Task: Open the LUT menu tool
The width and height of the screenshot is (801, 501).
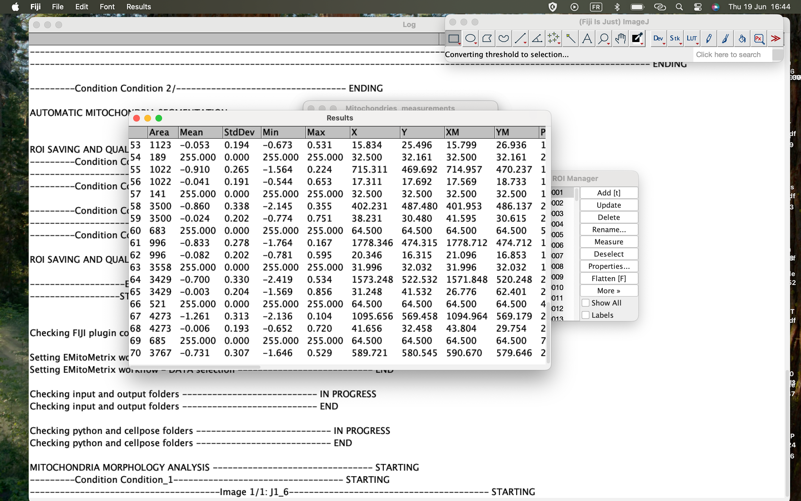Action: pyautogui.click(x=692, y=38)
